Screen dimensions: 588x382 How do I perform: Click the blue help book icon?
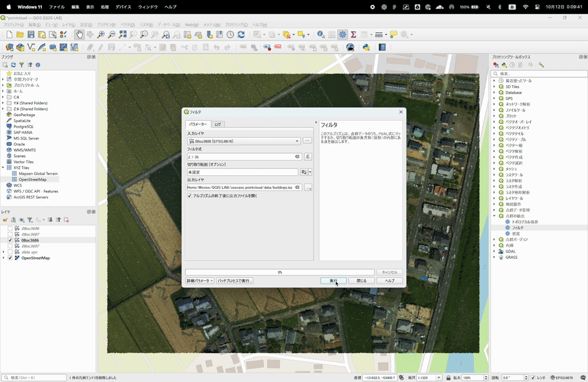click(382, 47)
